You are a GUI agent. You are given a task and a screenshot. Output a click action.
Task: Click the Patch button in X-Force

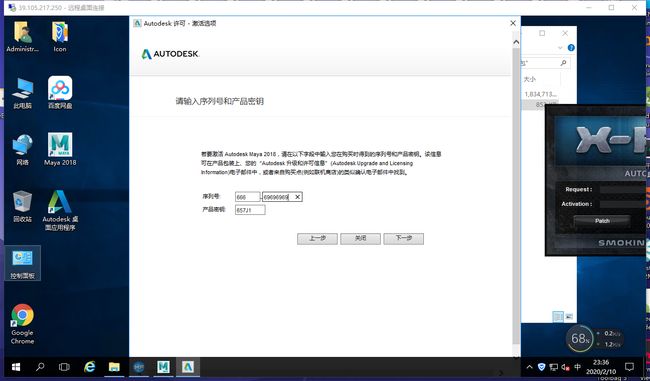tap(602, 221)
